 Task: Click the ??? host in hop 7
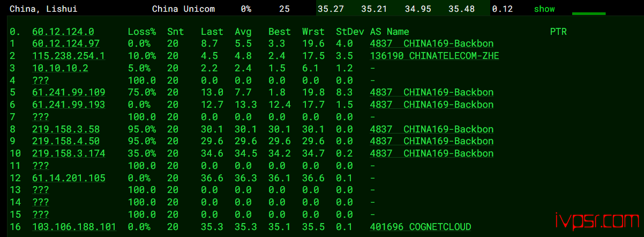(41, 117)
